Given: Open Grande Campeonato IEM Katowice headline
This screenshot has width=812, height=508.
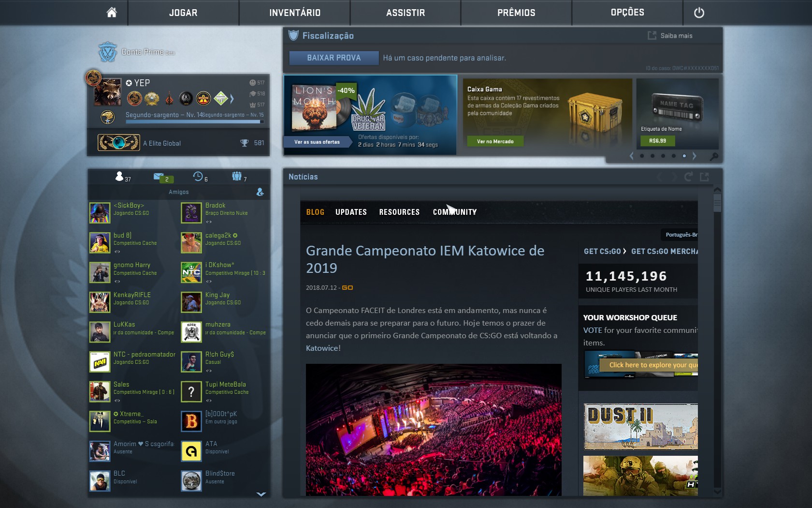Looking at the screenshot, I should (425, 259).
